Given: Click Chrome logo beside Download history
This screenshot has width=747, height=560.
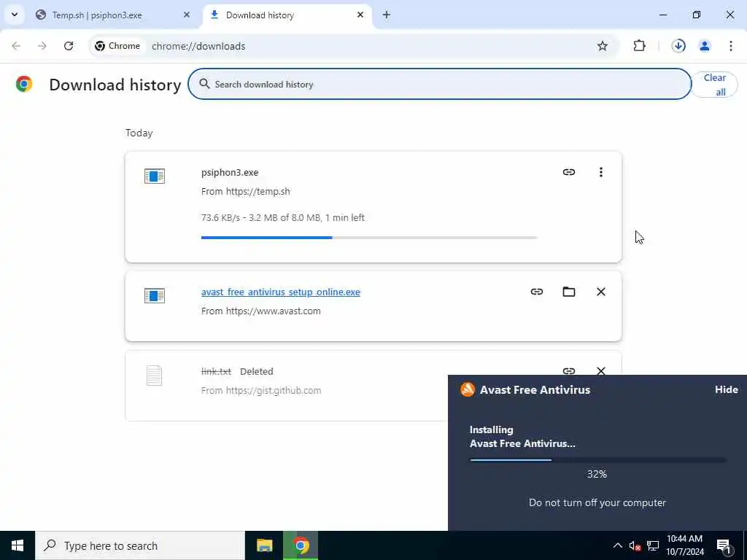Looking at the screenshot, I should 24,84.
